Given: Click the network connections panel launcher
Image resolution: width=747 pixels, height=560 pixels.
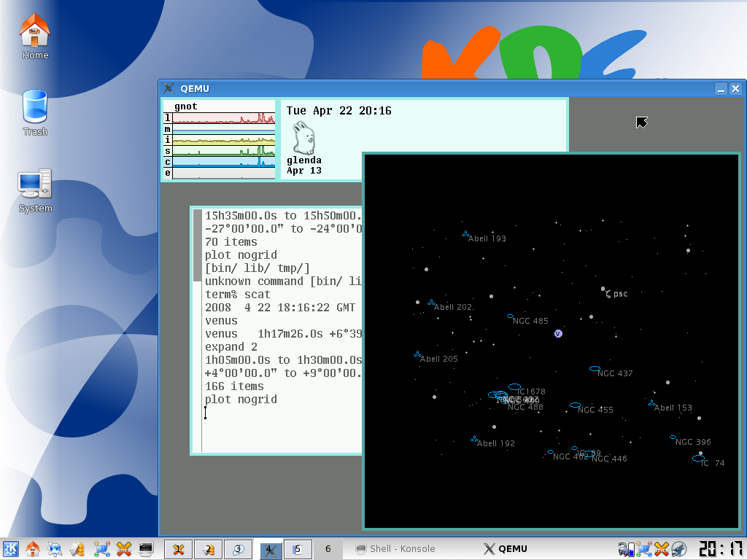Looking at the screenshot, I should click(x=101, y=549).
